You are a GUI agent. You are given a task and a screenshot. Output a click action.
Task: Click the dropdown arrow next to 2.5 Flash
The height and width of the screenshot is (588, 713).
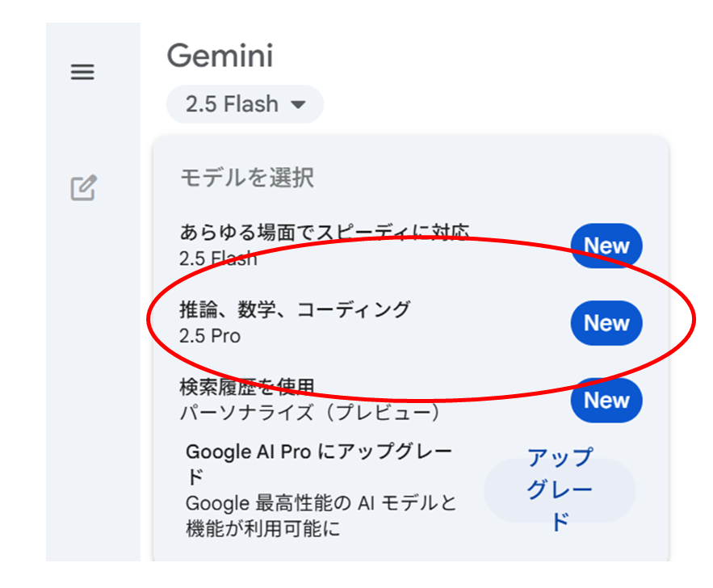pyautogui.click(x=298, y=105)
